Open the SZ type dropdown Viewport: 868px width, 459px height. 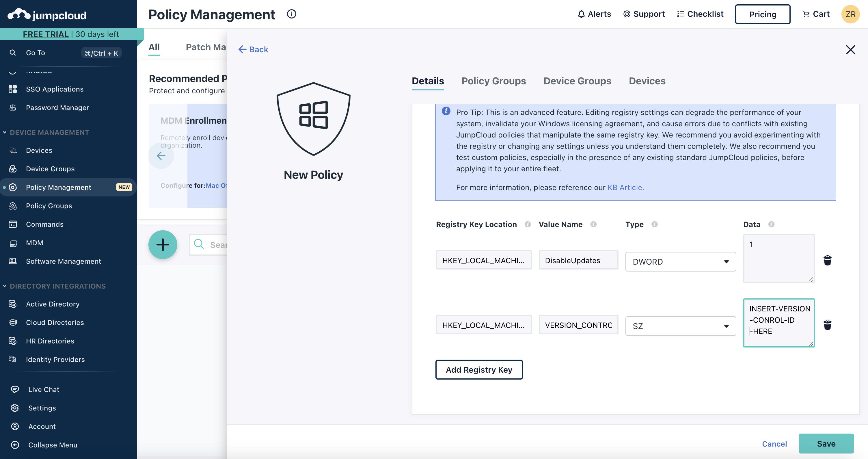pyautogui.click(x=680, y=326)
